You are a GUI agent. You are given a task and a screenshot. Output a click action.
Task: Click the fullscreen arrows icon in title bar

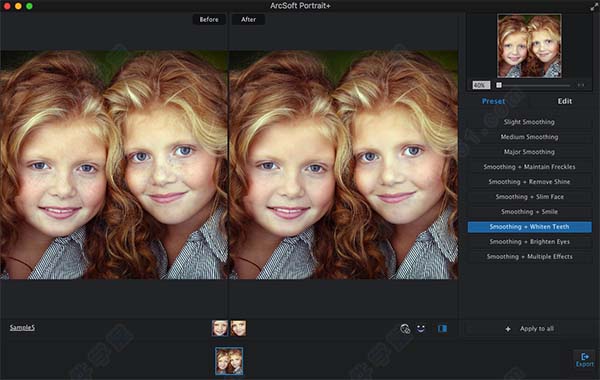[593, 6]
